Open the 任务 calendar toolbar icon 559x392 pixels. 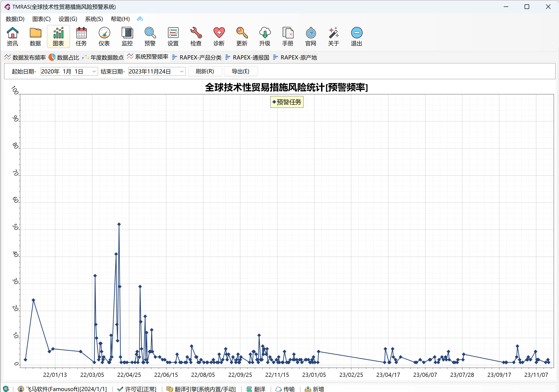coord(81,36)
